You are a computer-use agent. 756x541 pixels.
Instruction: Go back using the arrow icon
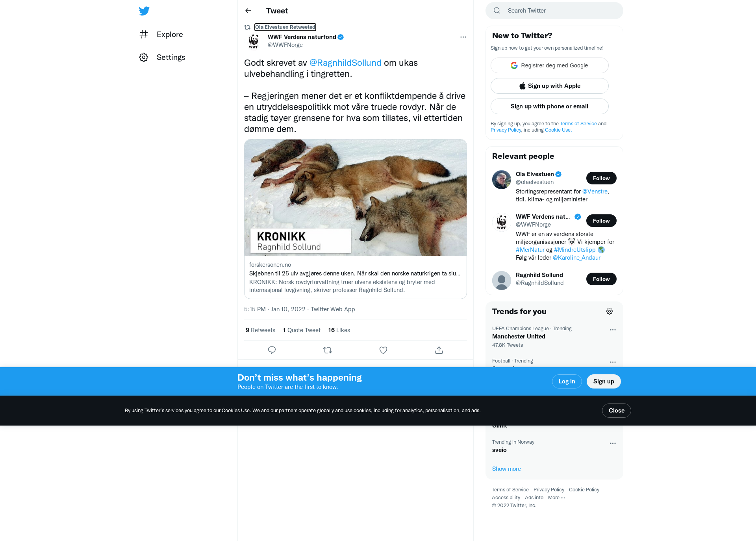click(x=248, y=11)
